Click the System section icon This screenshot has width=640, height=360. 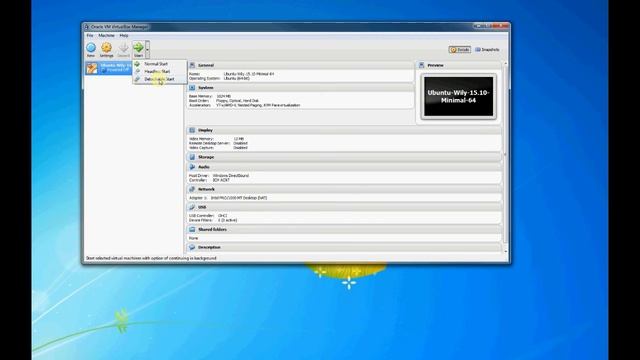point(192,88)
